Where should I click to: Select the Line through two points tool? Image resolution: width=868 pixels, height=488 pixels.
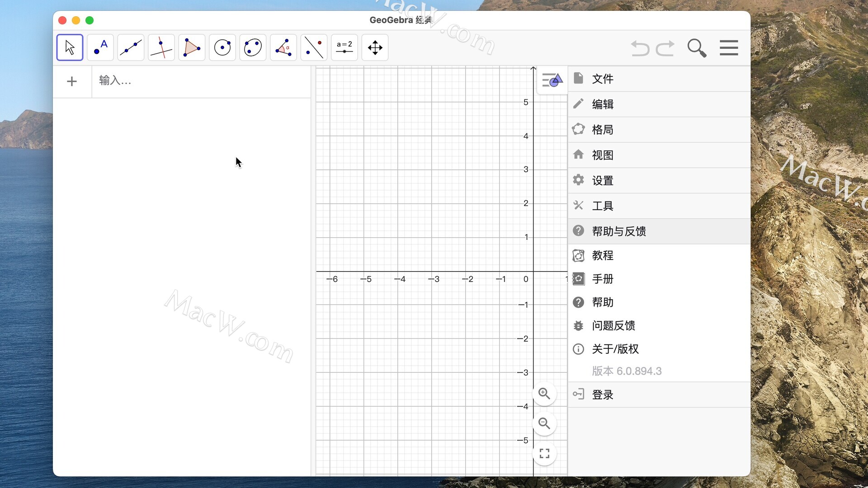point(131,47)
